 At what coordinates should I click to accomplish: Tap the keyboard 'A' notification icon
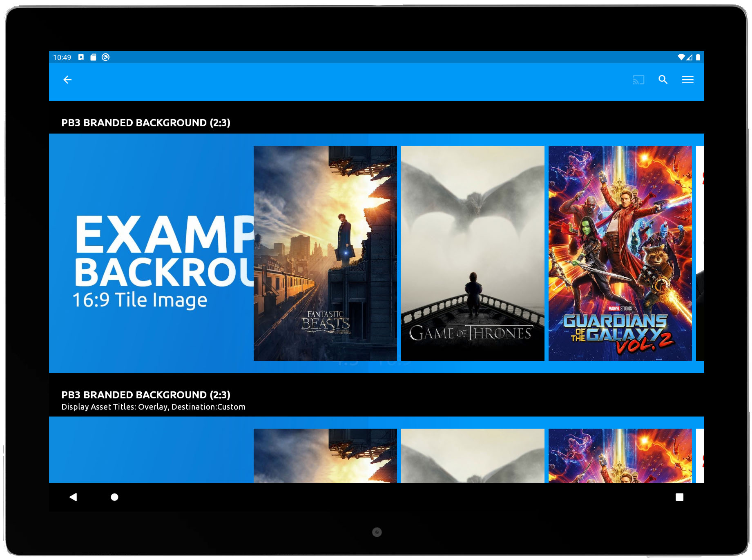pyautogui.click(x=81, y=57)
